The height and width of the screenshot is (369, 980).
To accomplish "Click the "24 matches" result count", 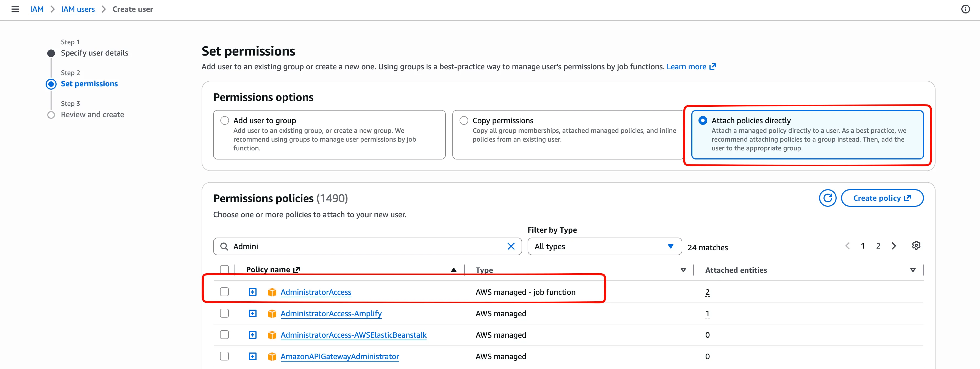I will point(708,247).
